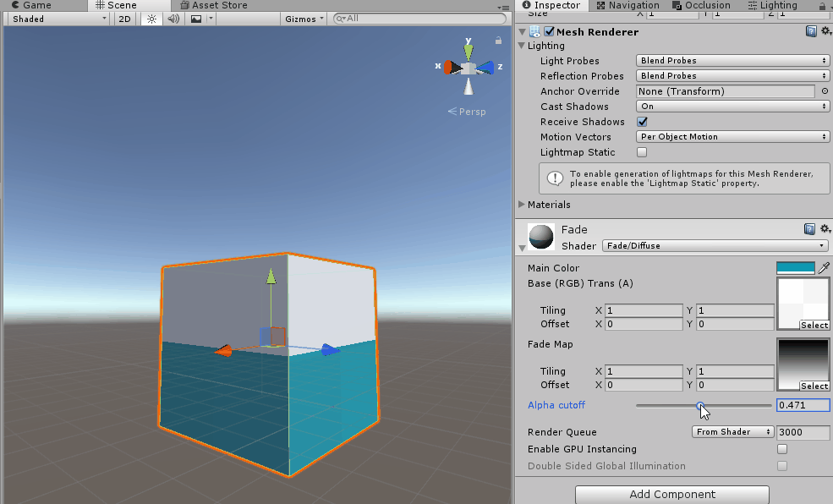Screen dimensions: 833x504
Task: Click the Alpha cutoff value field
Action: pos(802,405)
